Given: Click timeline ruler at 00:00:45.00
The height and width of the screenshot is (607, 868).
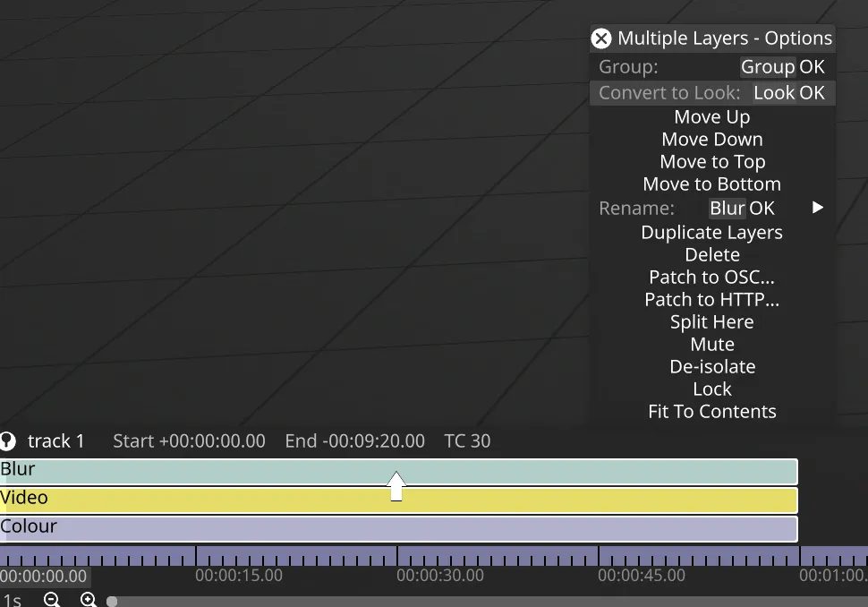Looking at the screenshot, I should coord(642,576).
